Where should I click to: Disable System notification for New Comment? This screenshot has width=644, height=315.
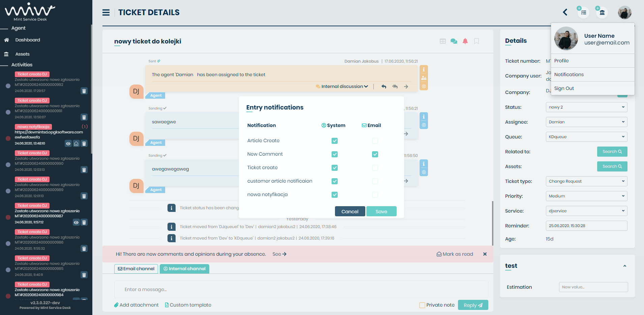[334, 154]
